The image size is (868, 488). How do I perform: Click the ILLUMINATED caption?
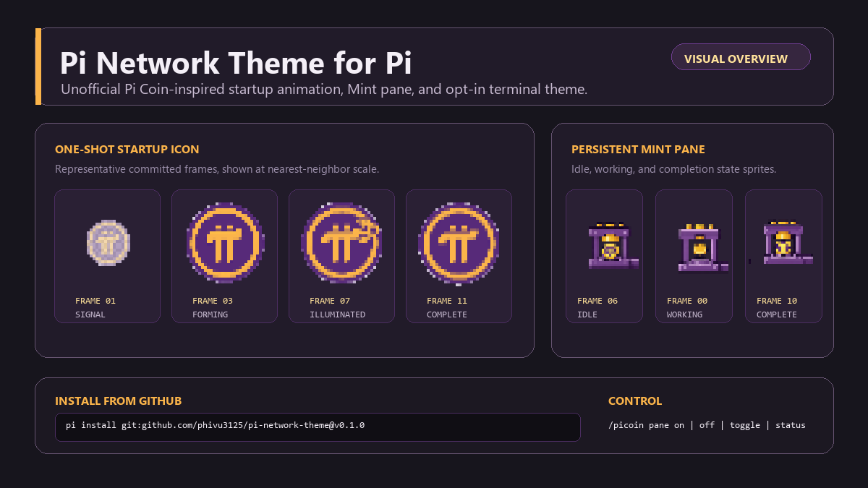[x=338, y=314]
